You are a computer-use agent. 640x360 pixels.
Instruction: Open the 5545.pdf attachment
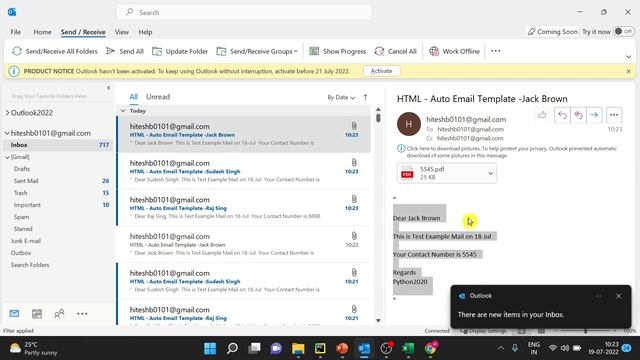coord(441,173)
